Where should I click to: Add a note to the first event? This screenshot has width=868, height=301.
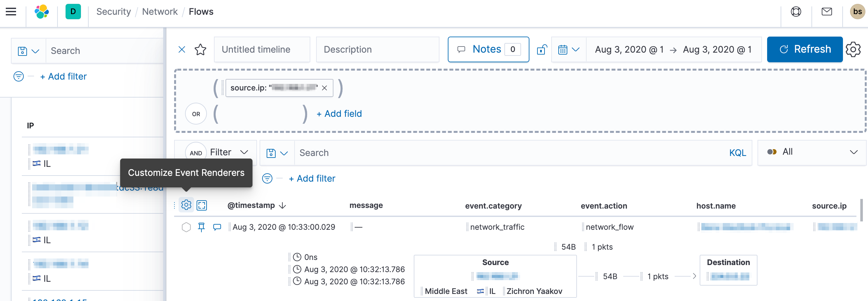[217, 227]
